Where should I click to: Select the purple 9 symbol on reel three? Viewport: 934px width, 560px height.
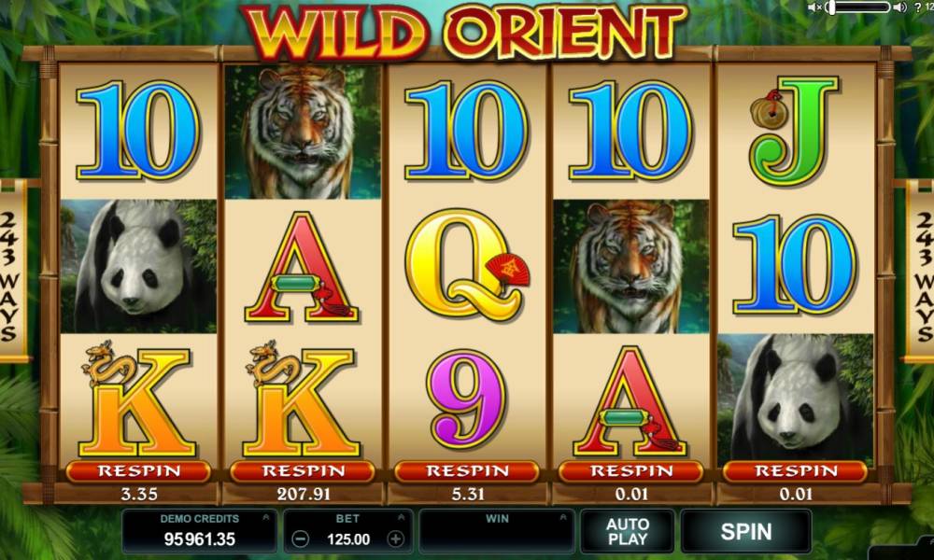pos(467,399)
